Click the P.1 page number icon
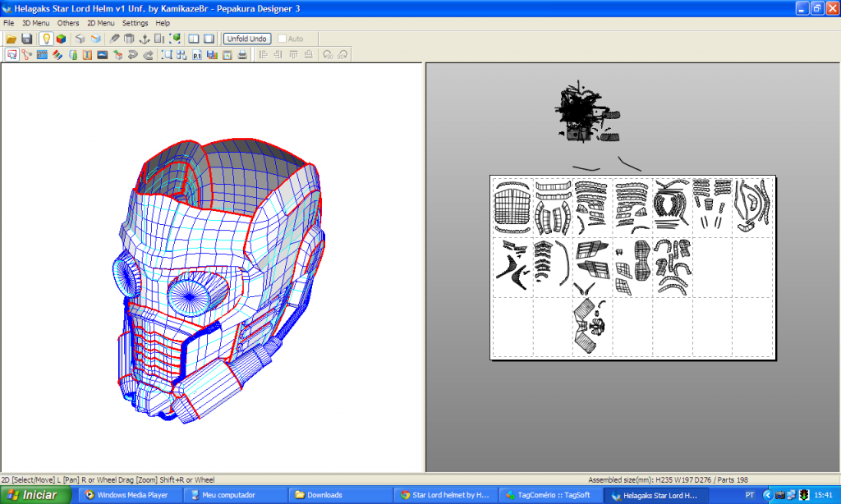Screen dimensions: 841x504 point(197,55)
